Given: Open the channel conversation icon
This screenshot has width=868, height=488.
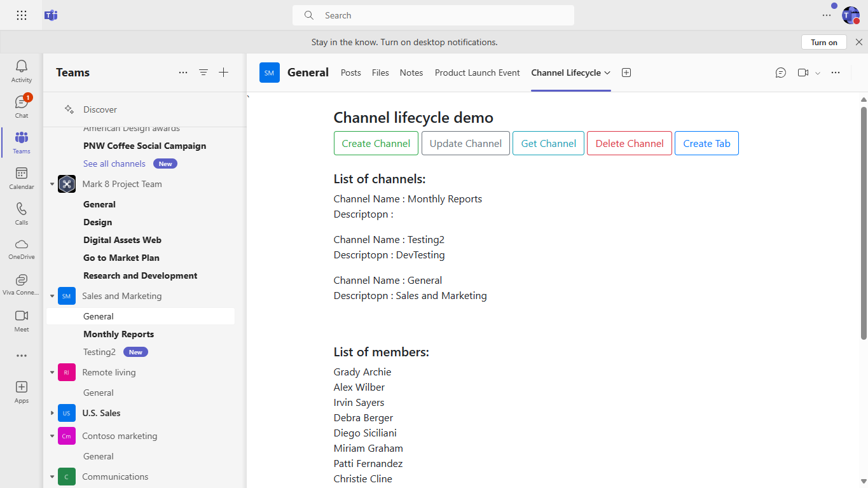Looking at the screenshot, I should [781, 73].
